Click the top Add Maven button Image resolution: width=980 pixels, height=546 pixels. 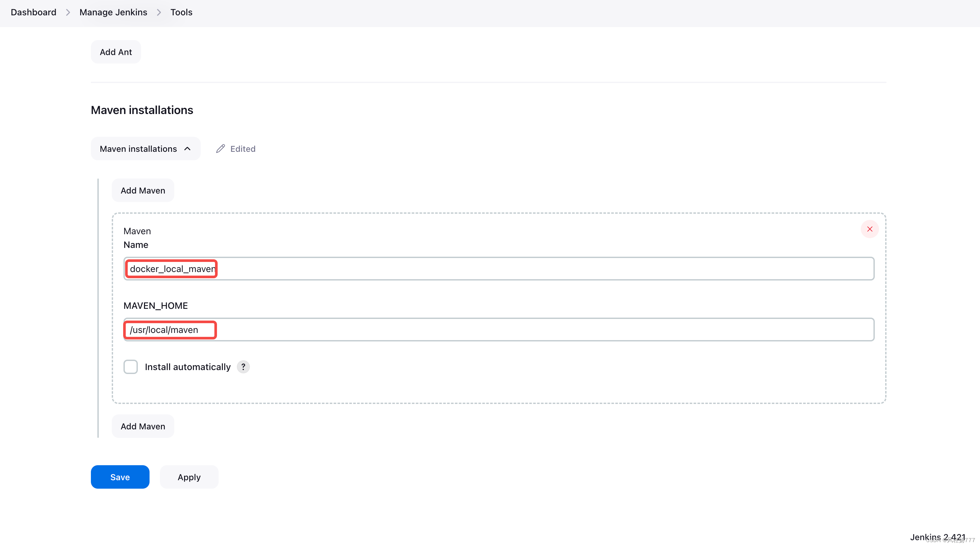tap(143, 190)
